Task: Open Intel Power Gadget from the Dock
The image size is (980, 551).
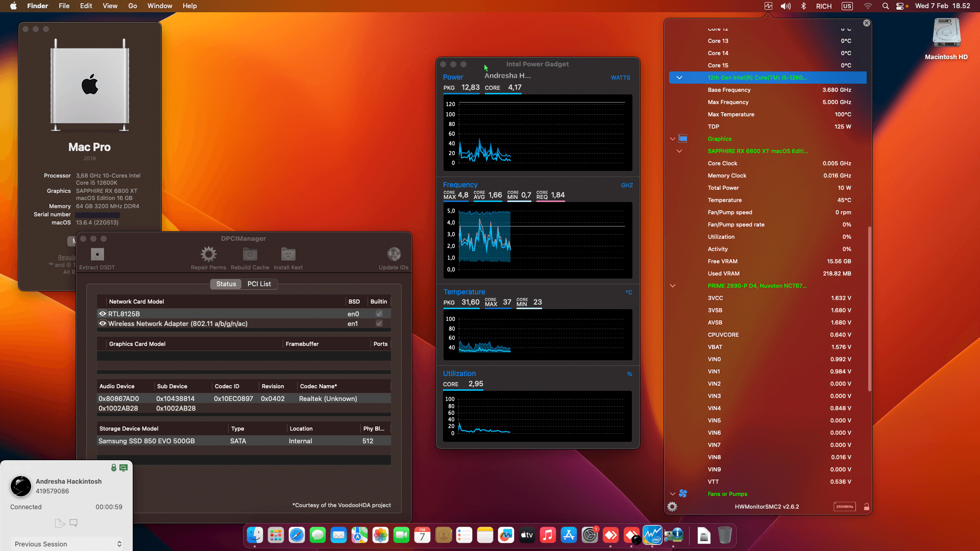Action: [652, 535]
